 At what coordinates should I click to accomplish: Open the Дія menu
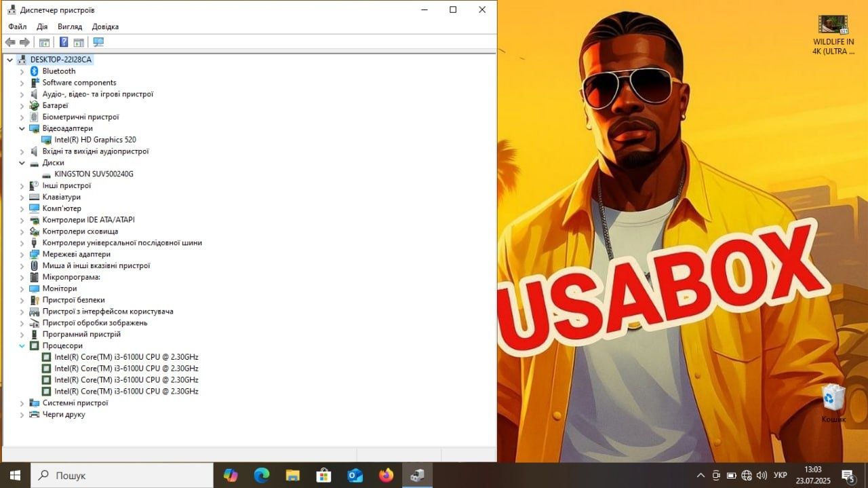point(42,26)
